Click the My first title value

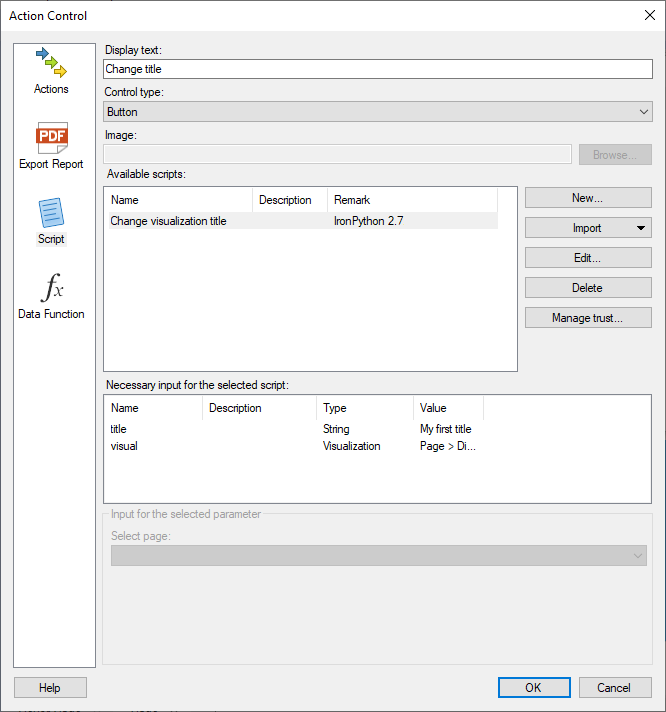445,429
